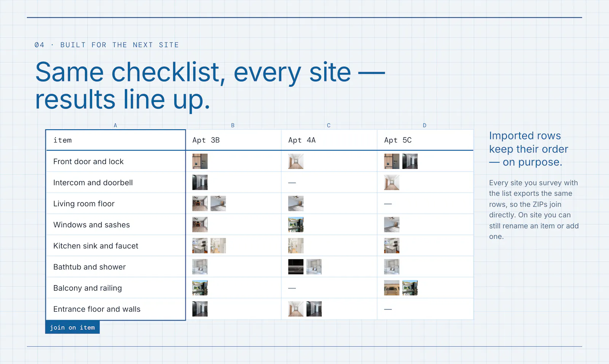Select the 'Balcony and railing' row label
The width and height of the screenshot is (609, 364).
point(88,288)
